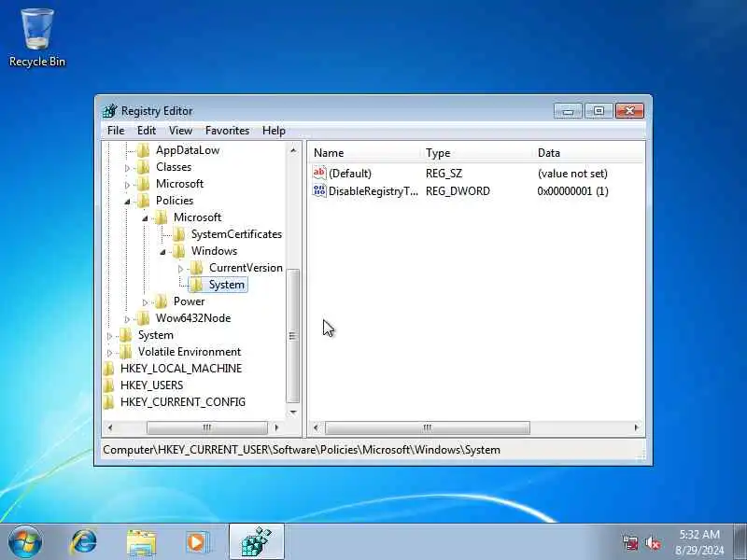Click tree pane vertical scrollbar up arrow
Screen dimensions: 747x560
293,150
